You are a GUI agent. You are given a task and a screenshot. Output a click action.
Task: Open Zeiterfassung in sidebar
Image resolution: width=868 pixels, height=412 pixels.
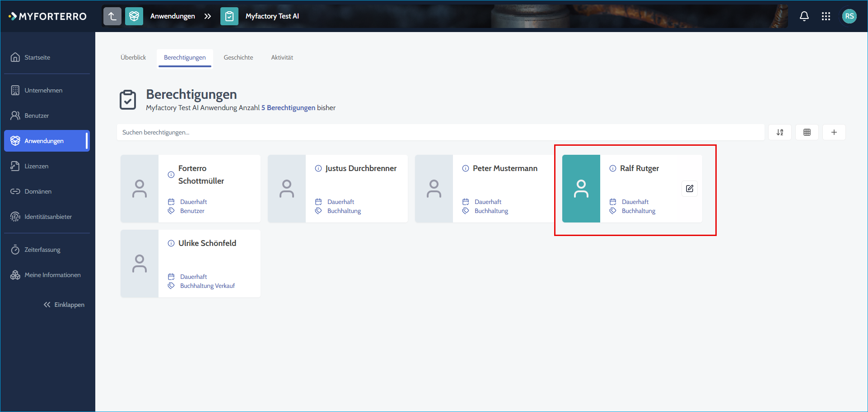pyautogui.click(x=47, y=250)
